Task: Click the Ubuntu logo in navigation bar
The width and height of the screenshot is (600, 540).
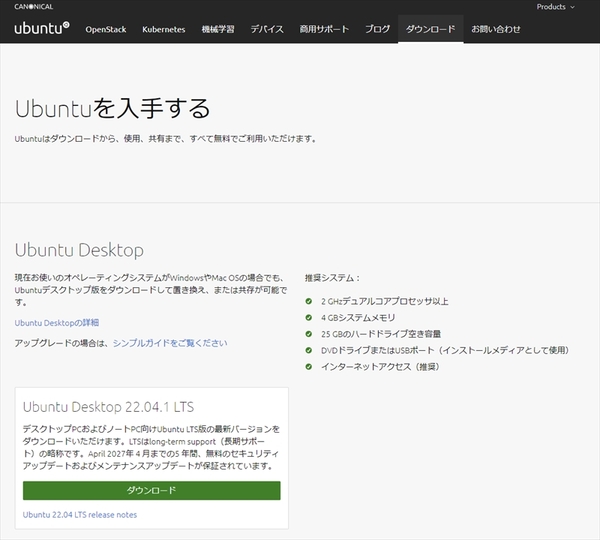Action: [x=42, y=28]
